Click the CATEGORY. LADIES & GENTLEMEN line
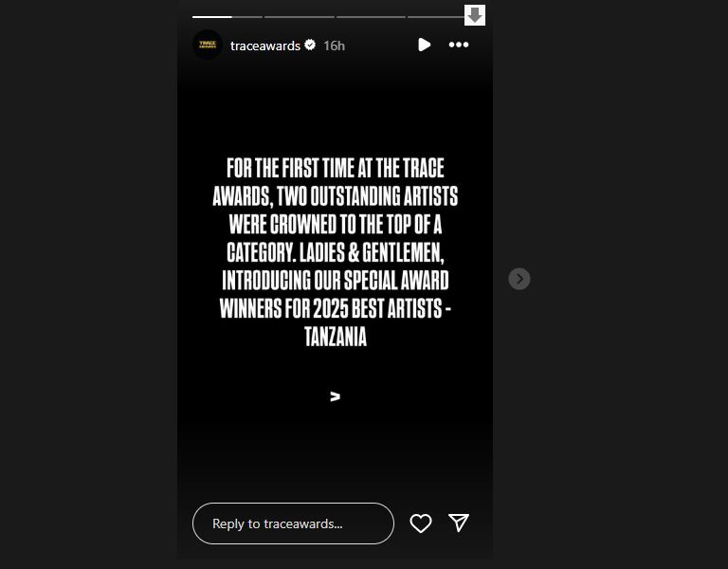728x569 pixels. 336,252
